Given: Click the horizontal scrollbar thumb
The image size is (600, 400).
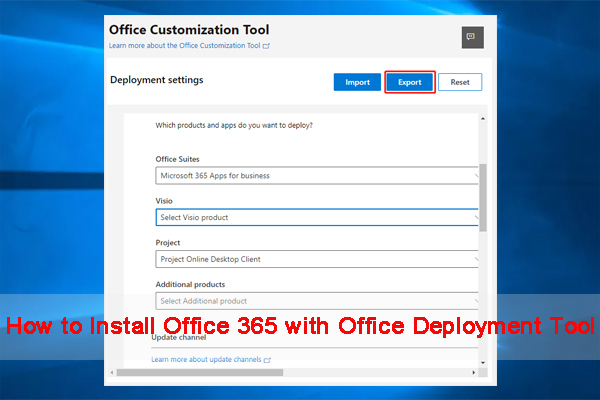Looking at the screenshot, I should [x=200, y=372].
